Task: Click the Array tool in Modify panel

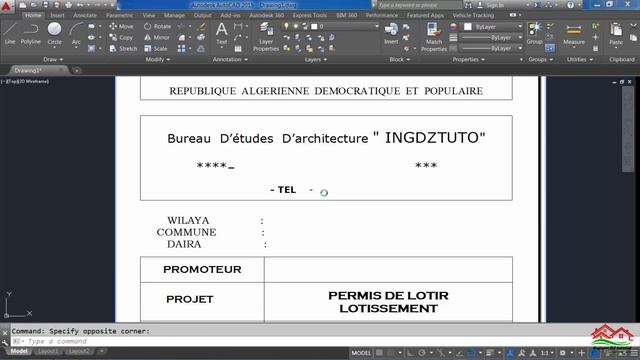Action: click(x=181, y=48)
